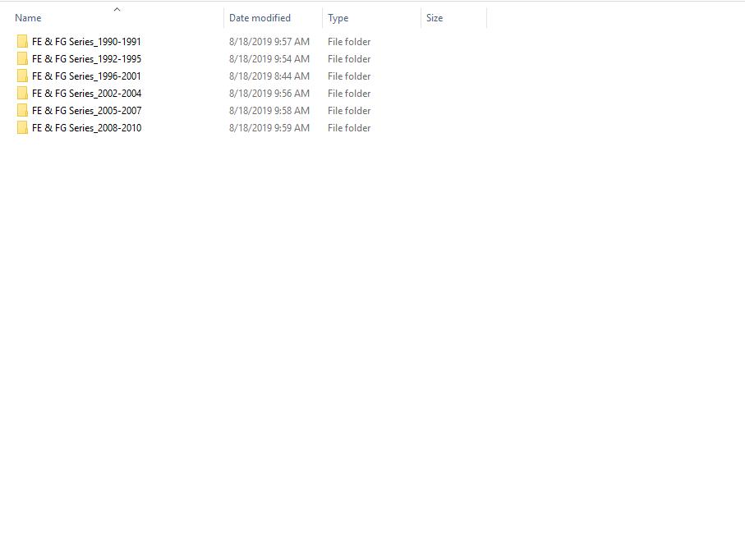Select folder name FE & FG Series_1990-1991
This screenshot has width=745, height=560.
click(86, 42)
